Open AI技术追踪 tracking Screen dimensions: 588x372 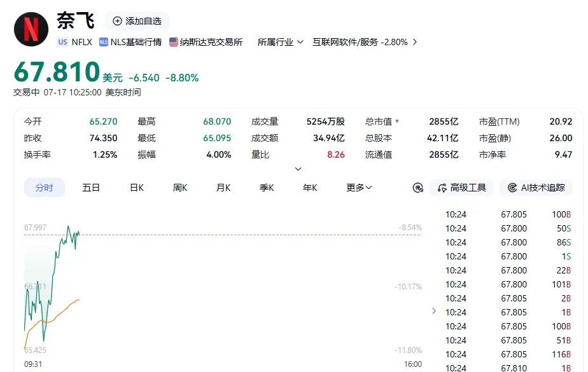click(x=536, y=188)
